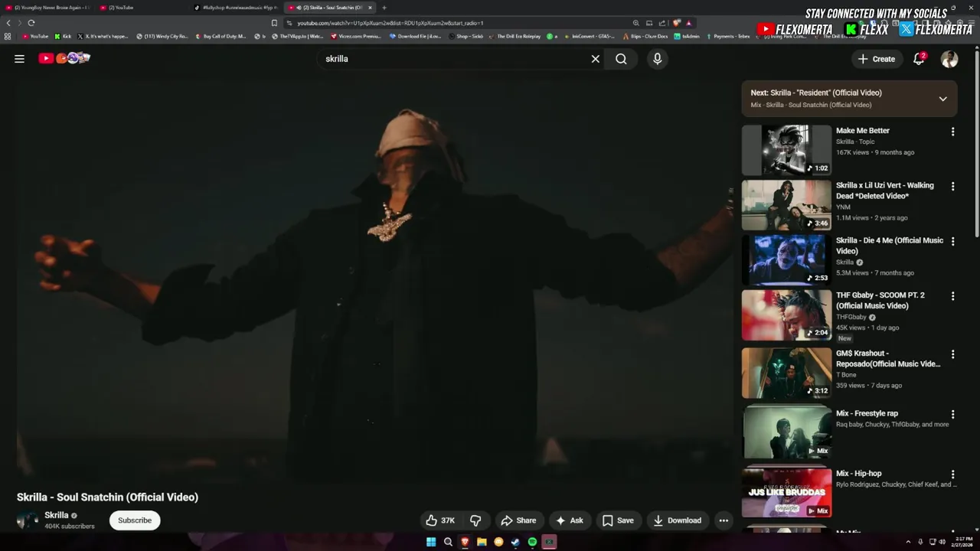Open the GM$ Krashout Reposado thumbnail

tap(786, 373)
